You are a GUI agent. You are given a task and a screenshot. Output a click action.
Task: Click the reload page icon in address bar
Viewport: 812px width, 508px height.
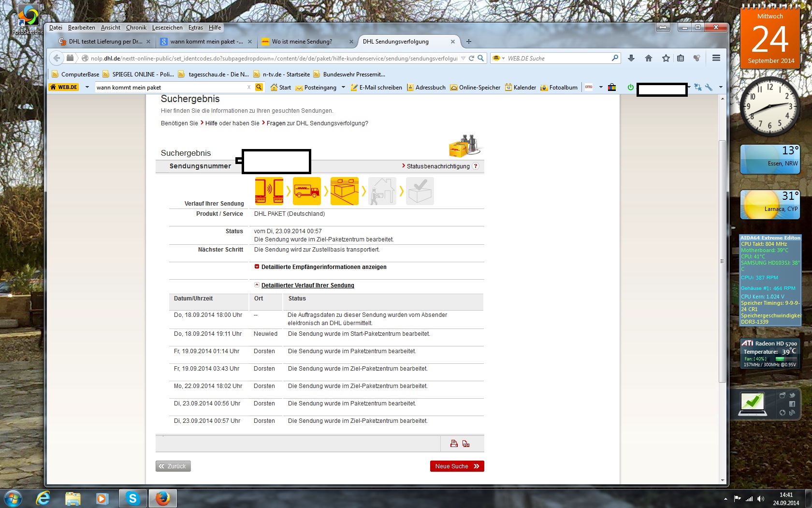(x=471, y=58)
